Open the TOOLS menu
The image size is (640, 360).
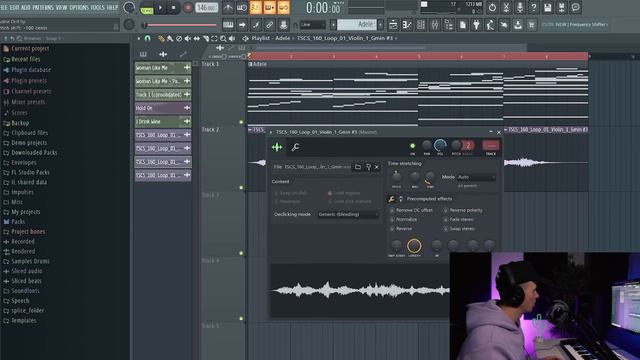[98, 7]
